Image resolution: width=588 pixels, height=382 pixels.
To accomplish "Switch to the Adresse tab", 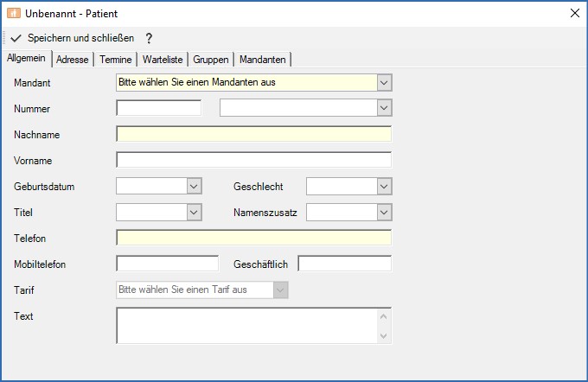I will tap(73, 60).
